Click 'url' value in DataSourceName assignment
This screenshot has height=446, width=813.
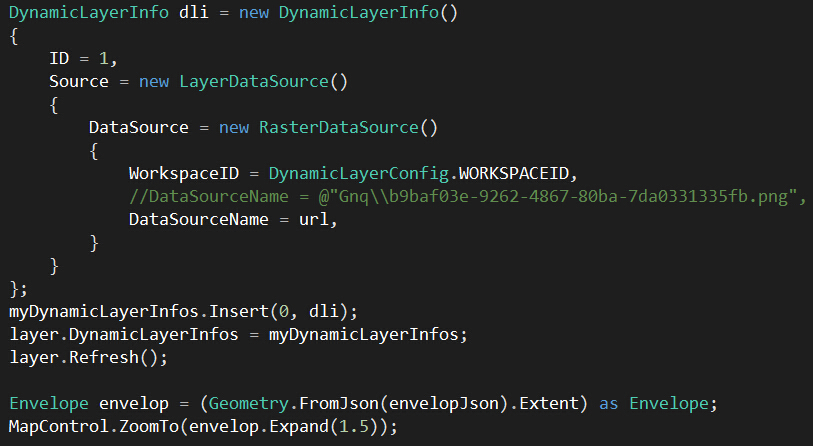(314, 219)
